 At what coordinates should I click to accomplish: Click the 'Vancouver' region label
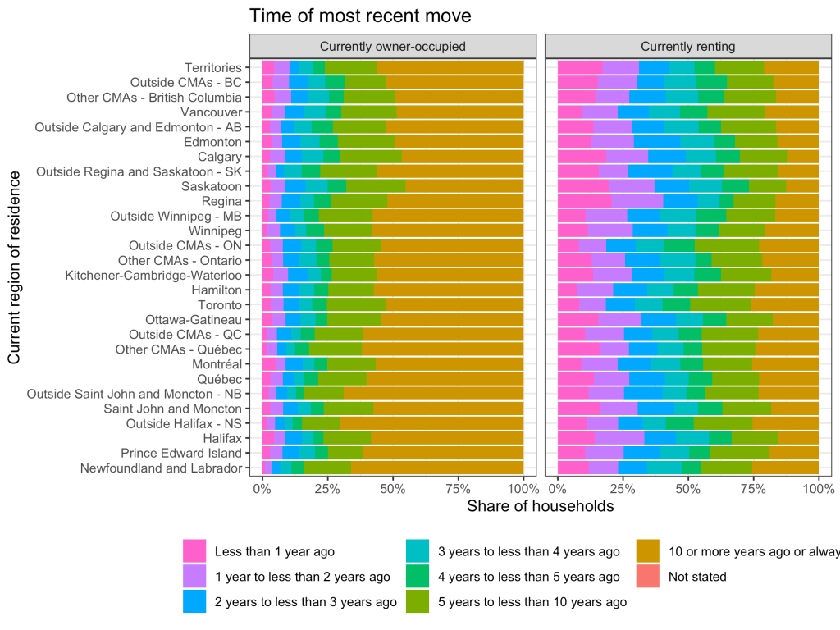click(211, 112)
